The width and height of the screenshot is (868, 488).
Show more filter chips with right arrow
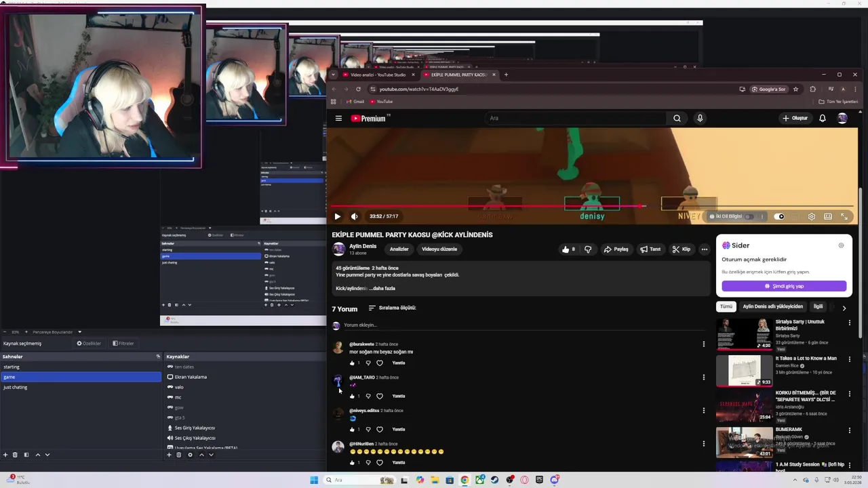pyautogui.click(x=844, y=307)
